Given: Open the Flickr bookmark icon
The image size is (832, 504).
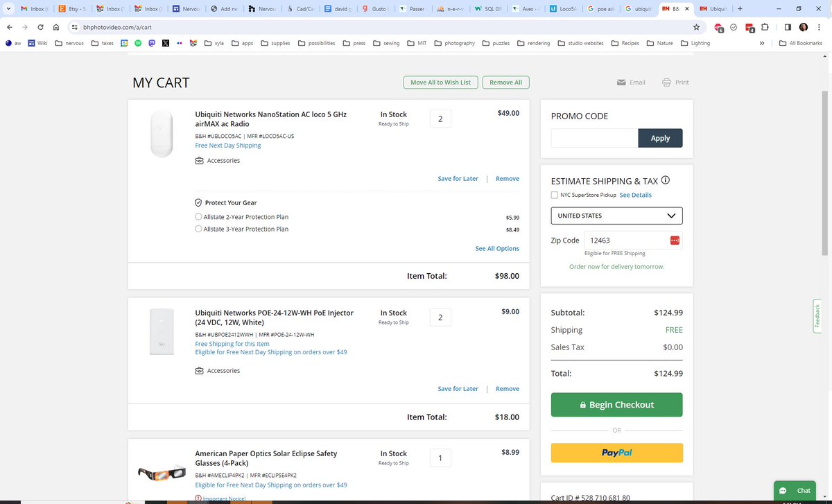Looking at the screenshot, I should click(180, 43).
